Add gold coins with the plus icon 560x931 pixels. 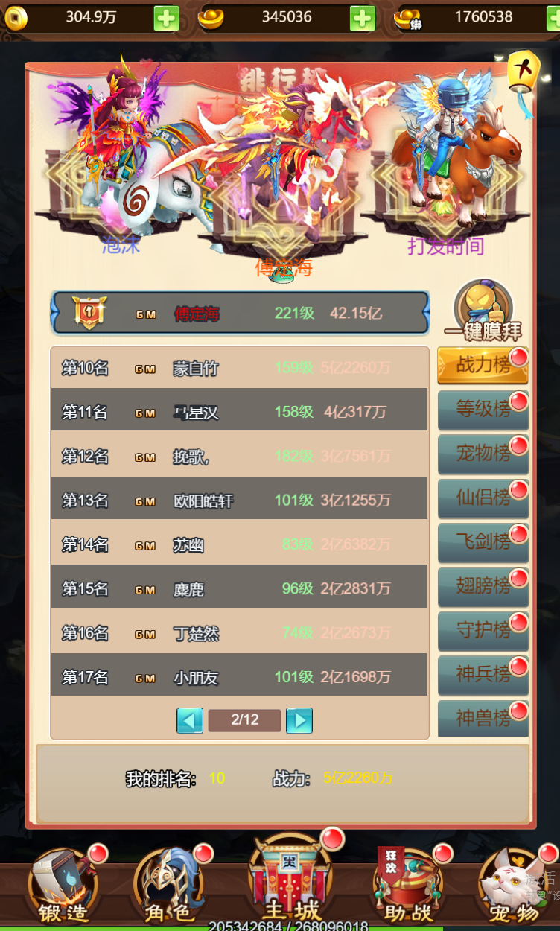pyautogui.click(x=166, y=18)
